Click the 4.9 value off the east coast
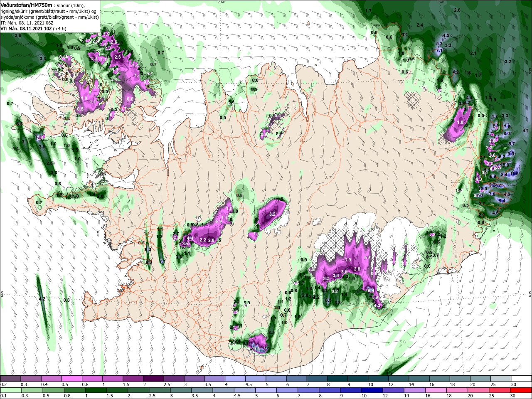 click(507, 194)
